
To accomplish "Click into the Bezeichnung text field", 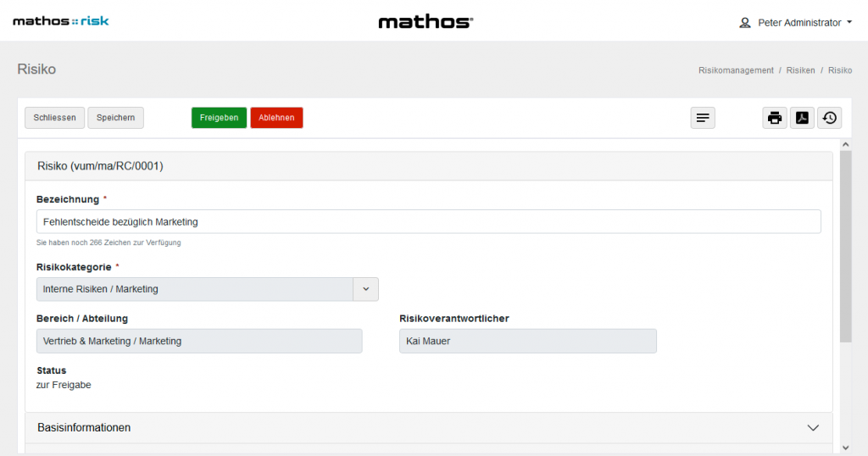I will pyautogui.click(x=428, y=222).
